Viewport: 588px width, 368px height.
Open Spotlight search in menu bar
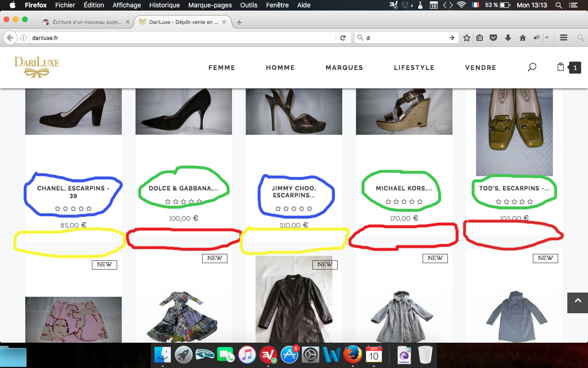(559, 5)
